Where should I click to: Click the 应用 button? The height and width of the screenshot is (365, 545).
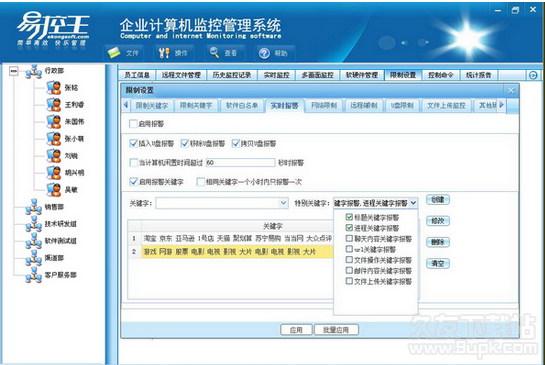tap(296, 330)
